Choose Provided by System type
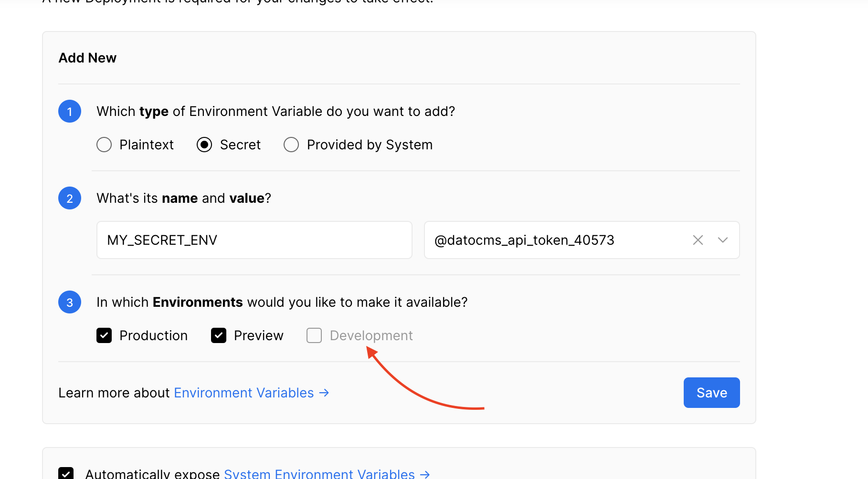Image resolution: width=868 pixels, height=479 pixels. (x=291, y=145)
